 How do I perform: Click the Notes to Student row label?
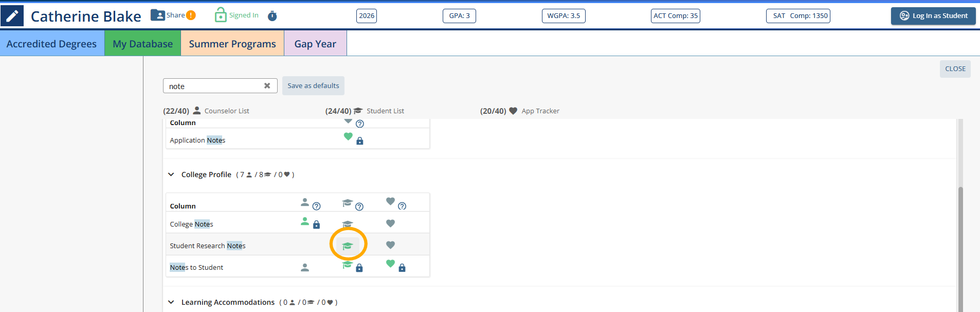[x=196, y=268]
